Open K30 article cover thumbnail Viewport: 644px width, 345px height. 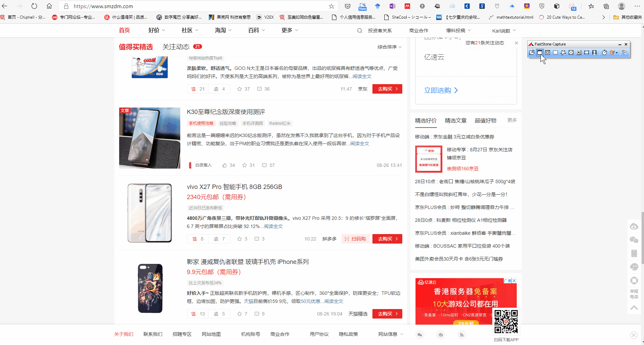pyautogui.click(x=150, y=138)
